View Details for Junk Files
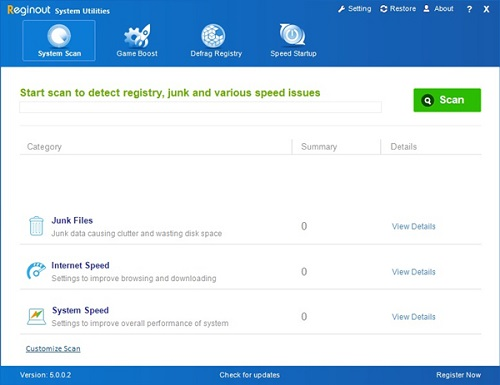 [414, 226]
